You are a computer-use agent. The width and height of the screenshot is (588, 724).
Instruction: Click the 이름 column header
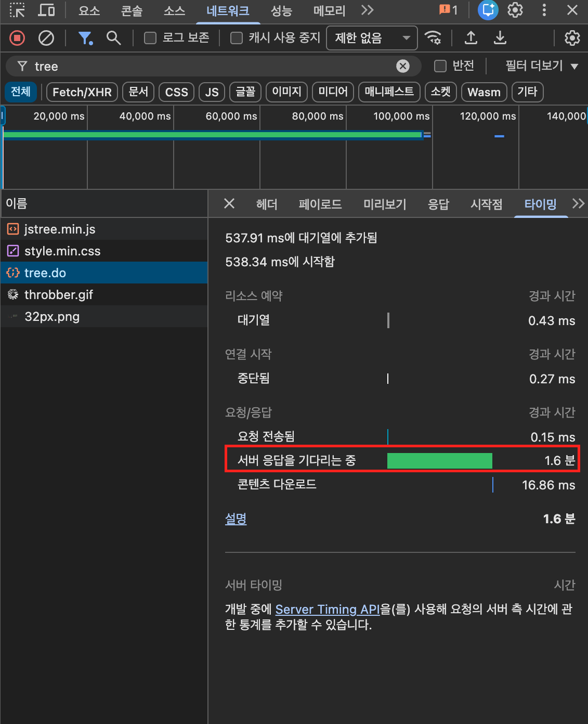coord(104,203)
